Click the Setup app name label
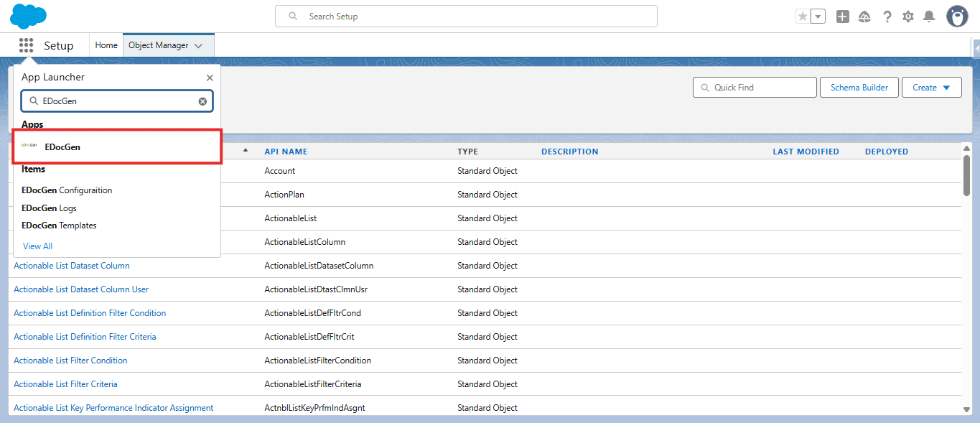Viewport: 980px width, 423px height. point(58,45)
